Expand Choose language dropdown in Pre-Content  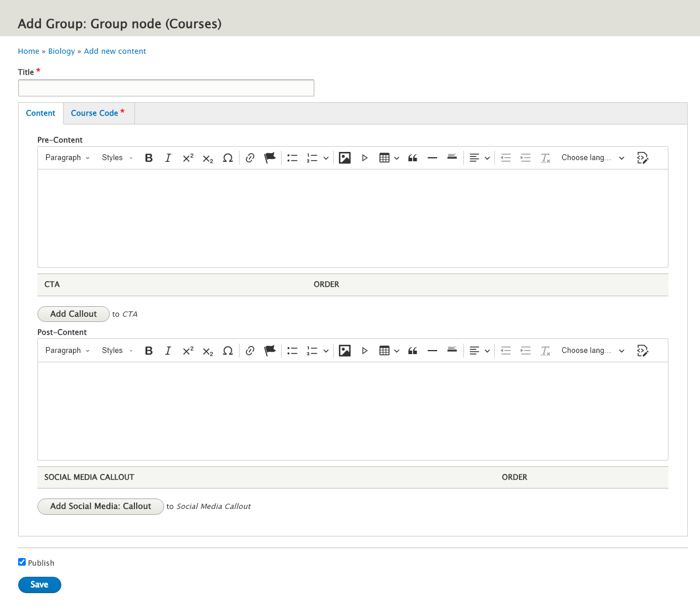[592, 158]
